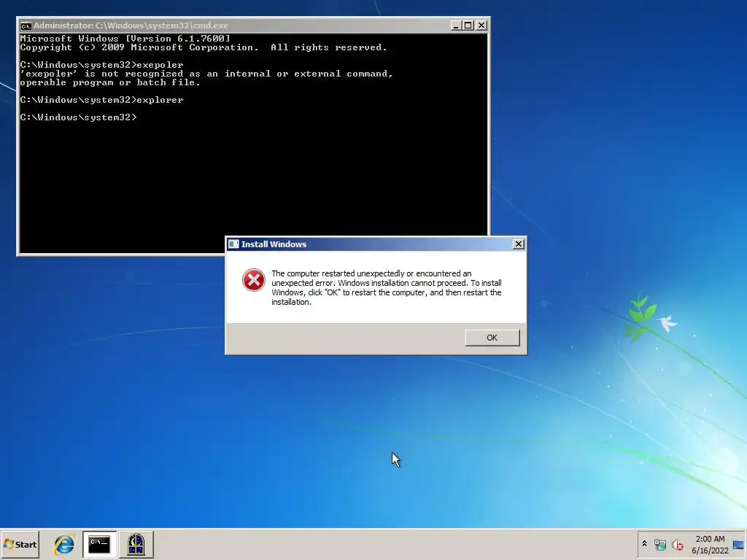Screen dimensions: 747x560
Task: Click the 'operable program or batch file' line
Action: click(x=110, y=82)
